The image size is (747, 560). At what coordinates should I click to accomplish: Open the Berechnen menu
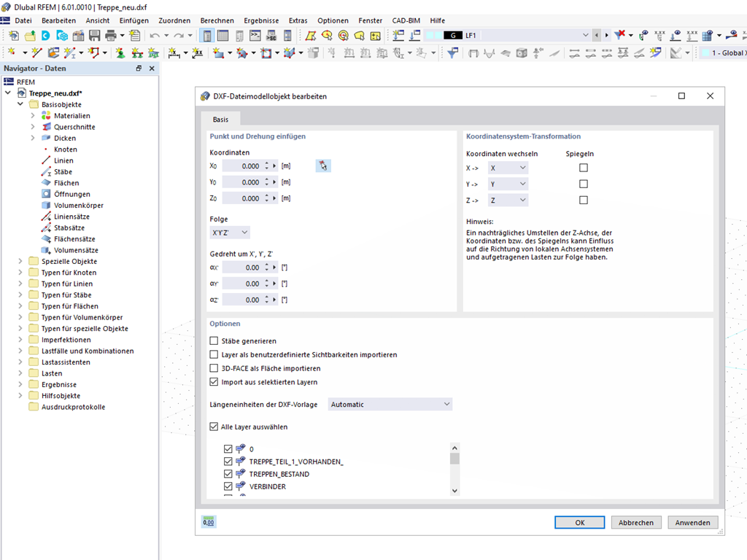(x=217, y=20)
